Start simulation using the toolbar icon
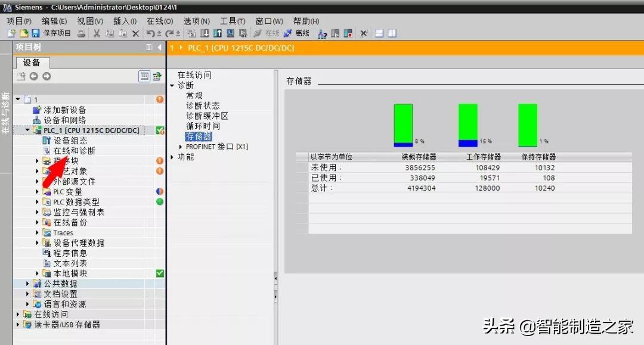644x345 pixels. (x=230, y=33)
